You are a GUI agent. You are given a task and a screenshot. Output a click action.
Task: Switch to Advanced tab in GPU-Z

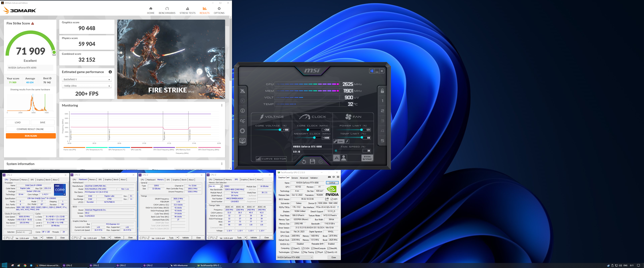click(x=304, y=178)
